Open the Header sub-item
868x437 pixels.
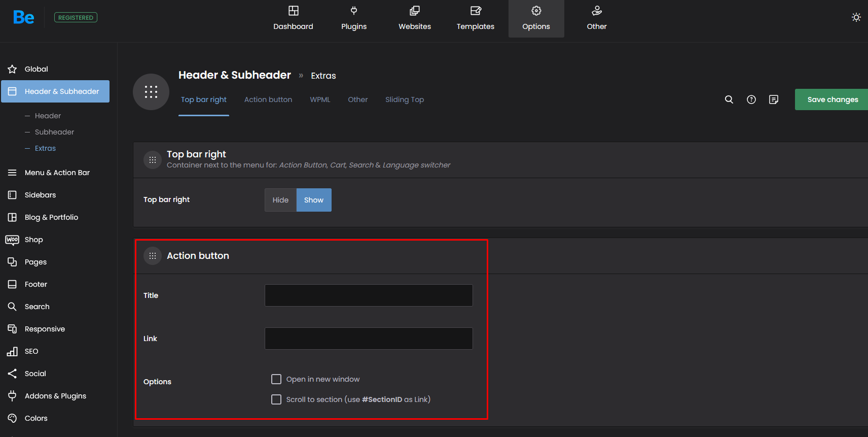[48, 116]
